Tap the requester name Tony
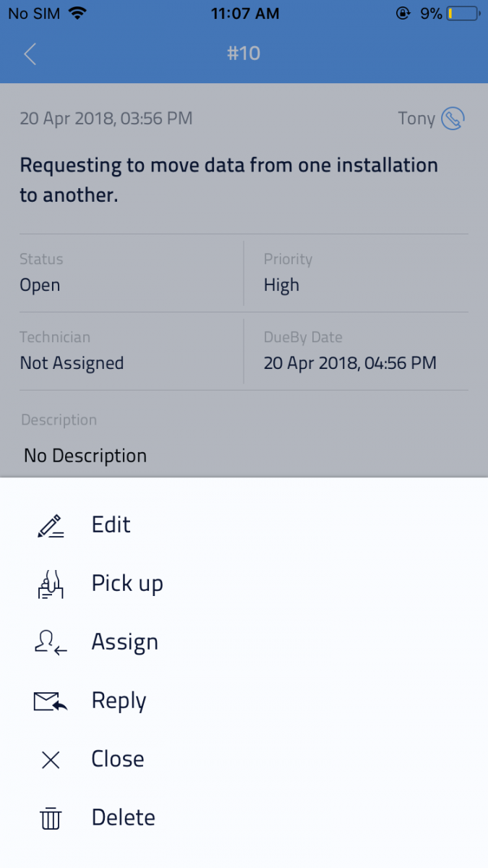This screenshot has width=488, height=868. tap(416, 119)
